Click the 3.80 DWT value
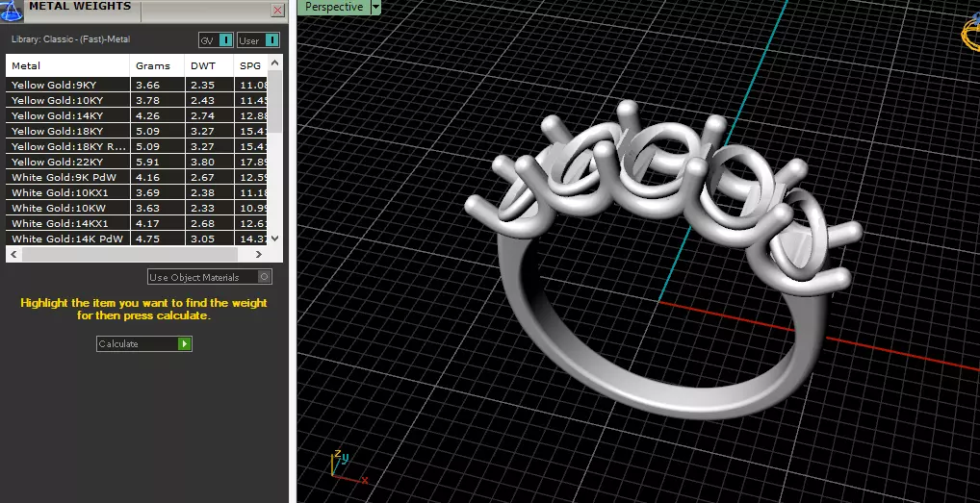Image resolution: width=980 pixels, height=503 pixels. click(x=202, y=162)
